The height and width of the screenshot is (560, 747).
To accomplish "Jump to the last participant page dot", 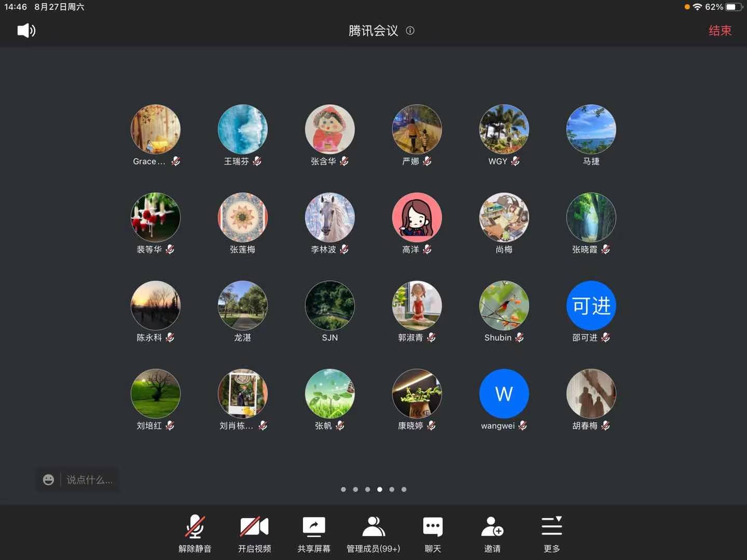I will click(x=404, y=489).
